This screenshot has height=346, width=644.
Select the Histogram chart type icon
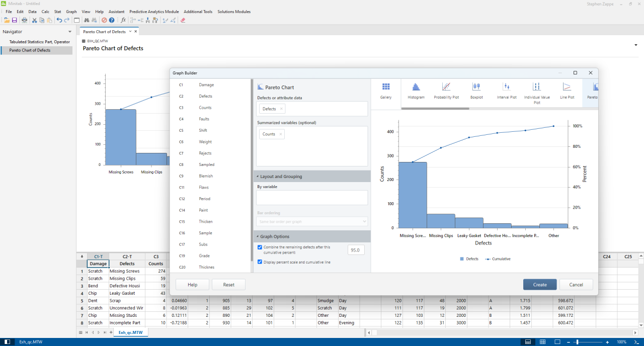click(416, 91)
